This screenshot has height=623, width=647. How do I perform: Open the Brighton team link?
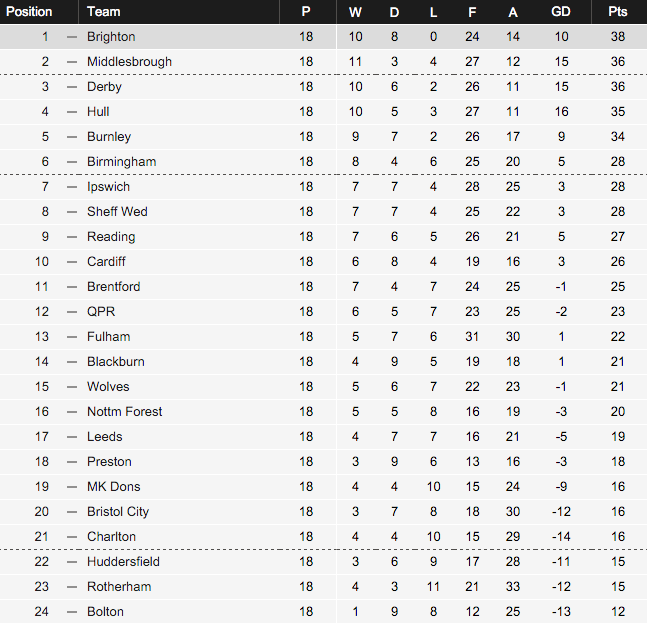pos(111,37)
